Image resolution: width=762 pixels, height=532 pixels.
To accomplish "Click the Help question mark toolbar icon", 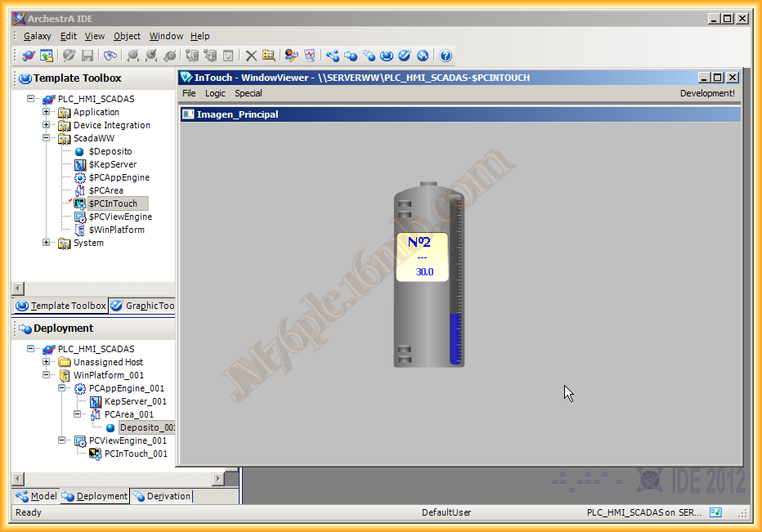I will click(446, 56).
